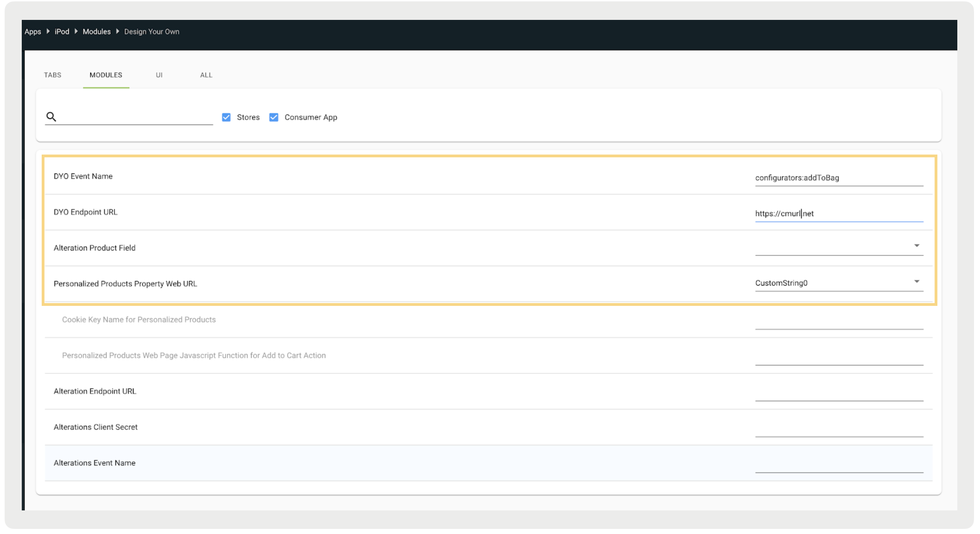The image size is (980, 534).
Task: Toggle the Consumer App checkbox
Action: (274, 118)
